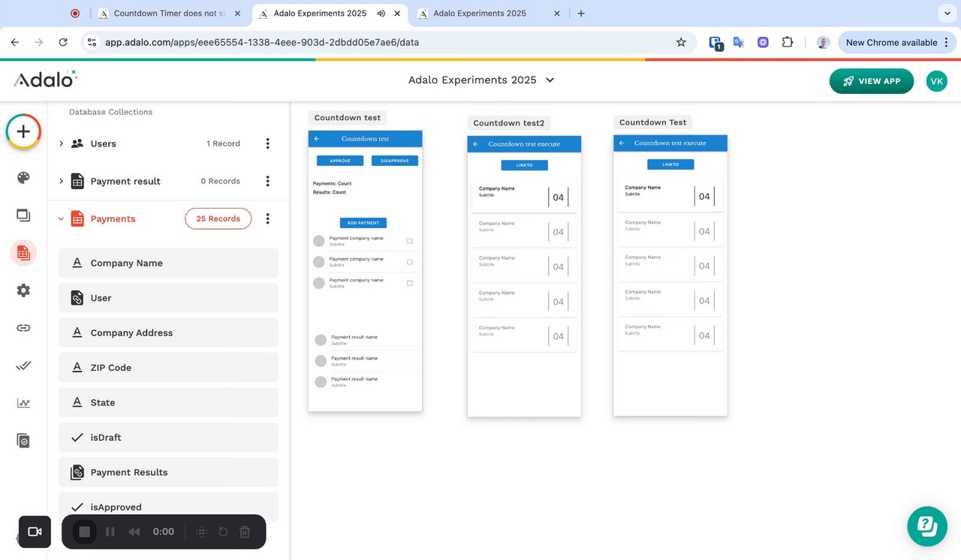Click LINKTO button on Countdown test2 screen
The width and height of the screenshot is (961, 560).
point(525,165)
